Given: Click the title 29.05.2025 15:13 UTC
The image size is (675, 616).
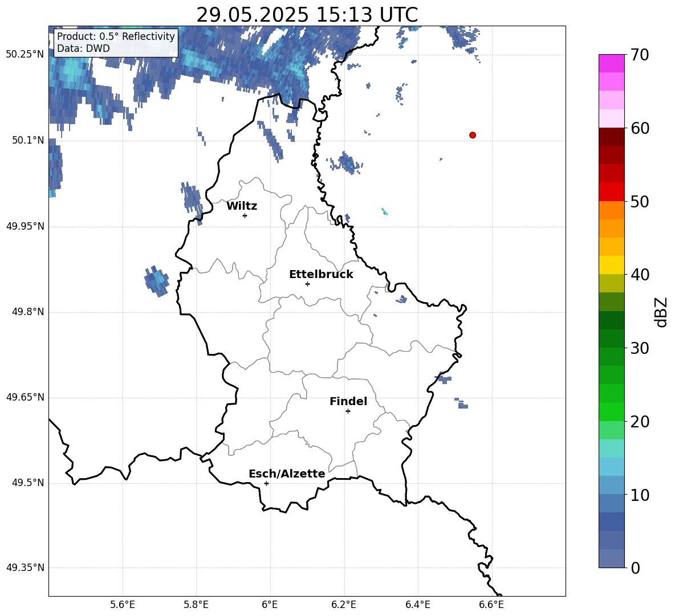Looking at the screenshot, I should tap(307, 15).
